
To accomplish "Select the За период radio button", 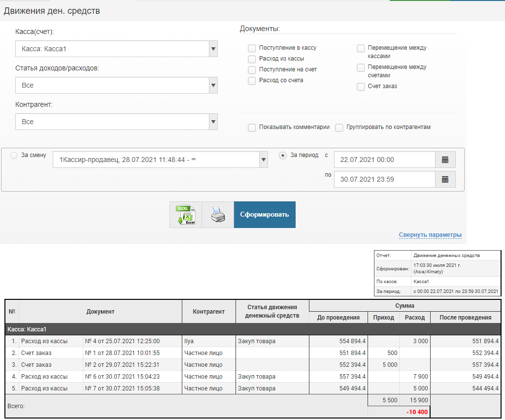I will [283, 155].
